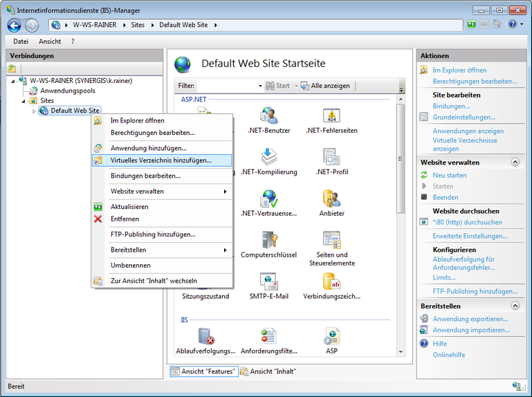Choose Virtuelles Verzeichnis hinzufügen menu entry
The height and width of the screenshot is (397, 532).
point(162,160)
